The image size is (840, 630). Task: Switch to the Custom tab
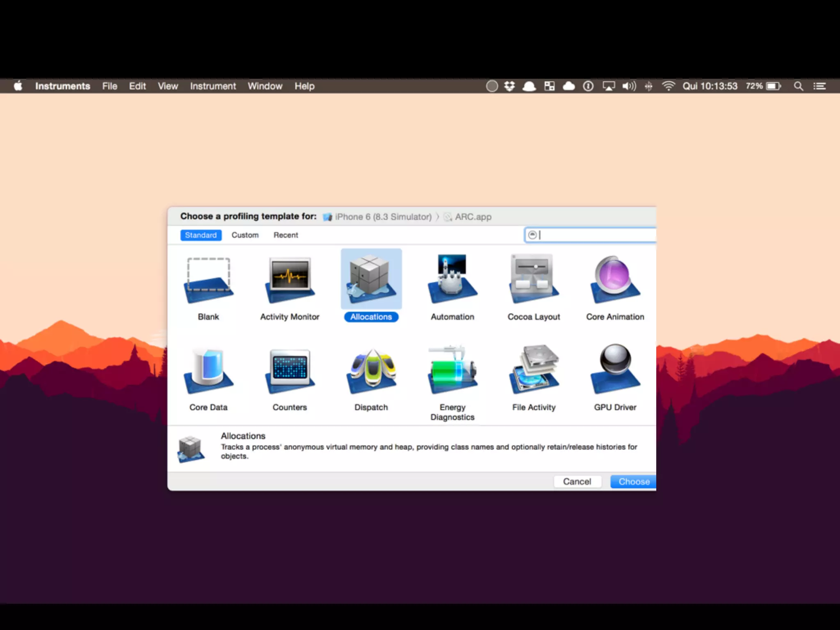(245, 235)
